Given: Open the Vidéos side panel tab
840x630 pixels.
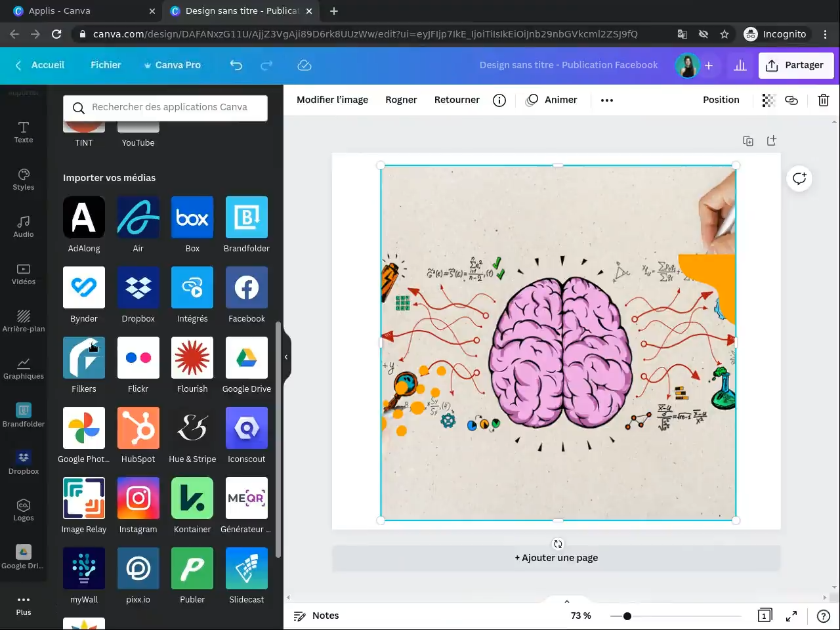Looking at the screenshot, I should (x=24, y=274).
